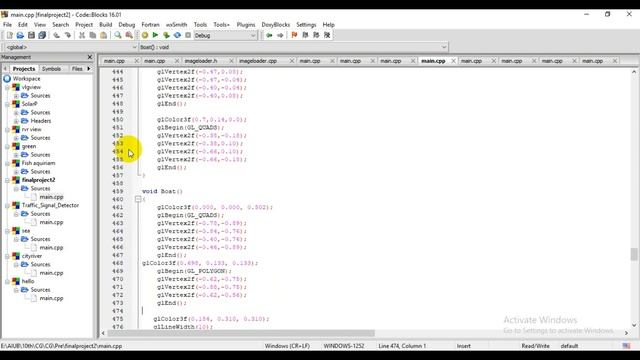This screenshot has width=640, height=360.
Task: Click the New file toolbar icon
Action: (x=9, y=36)
